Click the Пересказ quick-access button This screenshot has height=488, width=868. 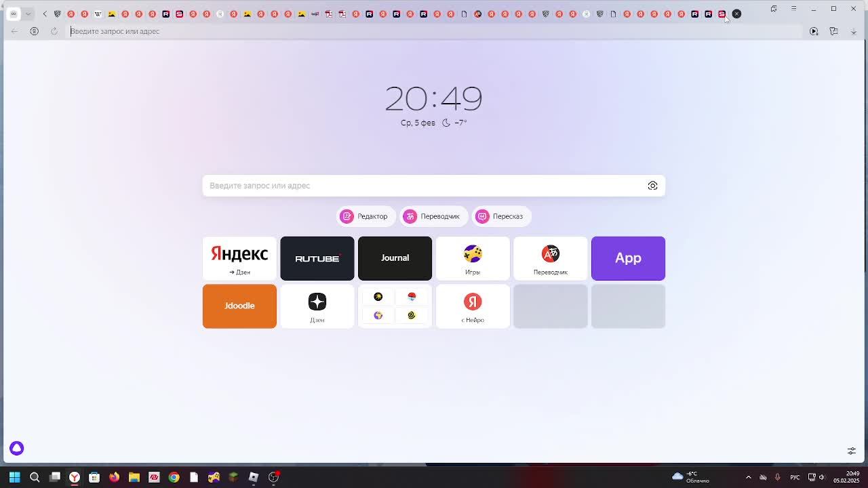pyautogui.click(x=501, y=216)
